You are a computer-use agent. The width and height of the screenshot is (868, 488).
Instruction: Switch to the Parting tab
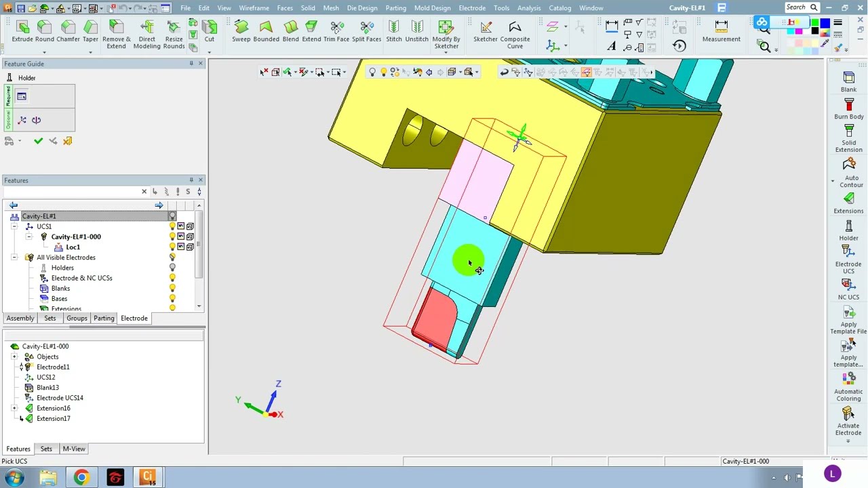tap(104, 318)
